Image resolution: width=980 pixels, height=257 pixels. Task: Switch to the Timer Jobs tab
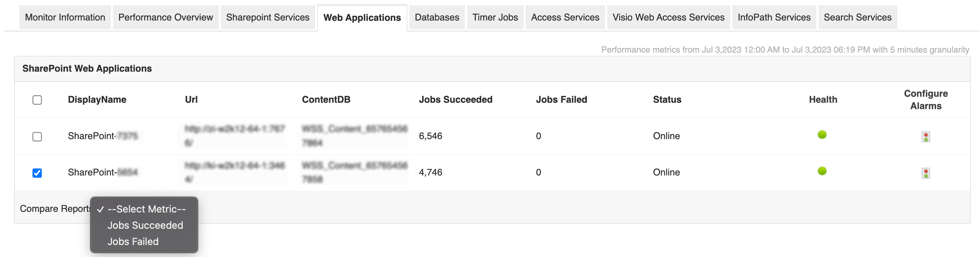click(x=495, y=17)
